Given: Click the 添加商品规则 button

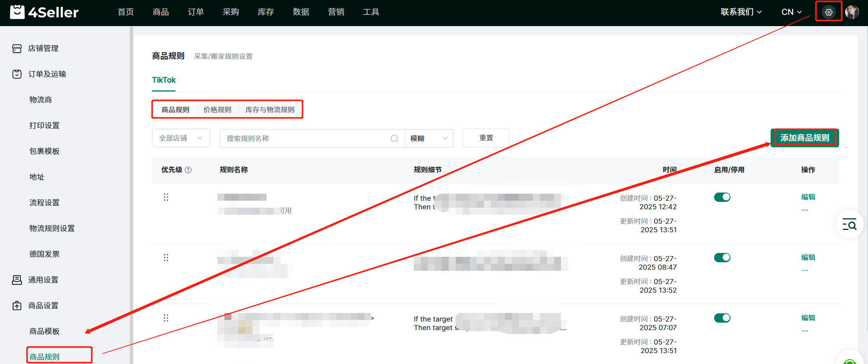Looking at the screenshot, I should (804, 138).
